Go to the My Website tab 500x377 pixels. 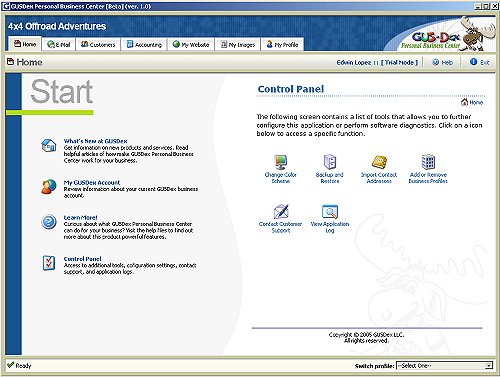tap(191, 44)
